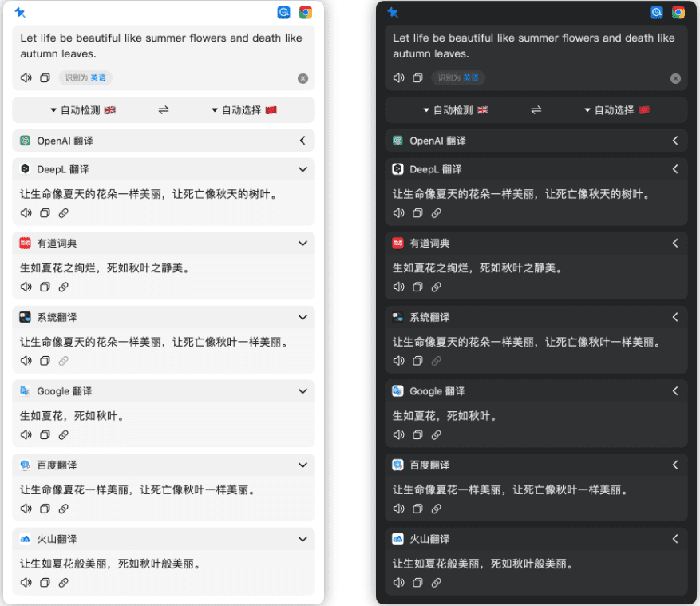Click the source text field in light window
The image size is (700, 606).
click(161, 46)
